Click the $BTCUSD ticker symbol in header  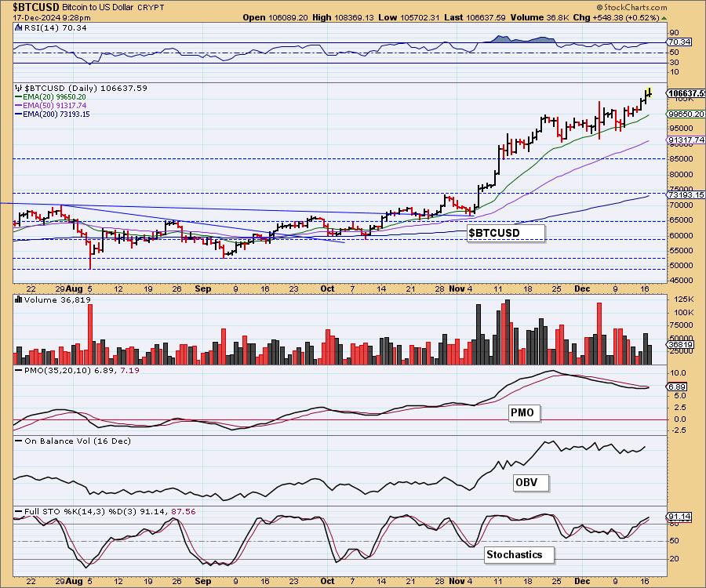pyautogui.click(x=36, y=7)
